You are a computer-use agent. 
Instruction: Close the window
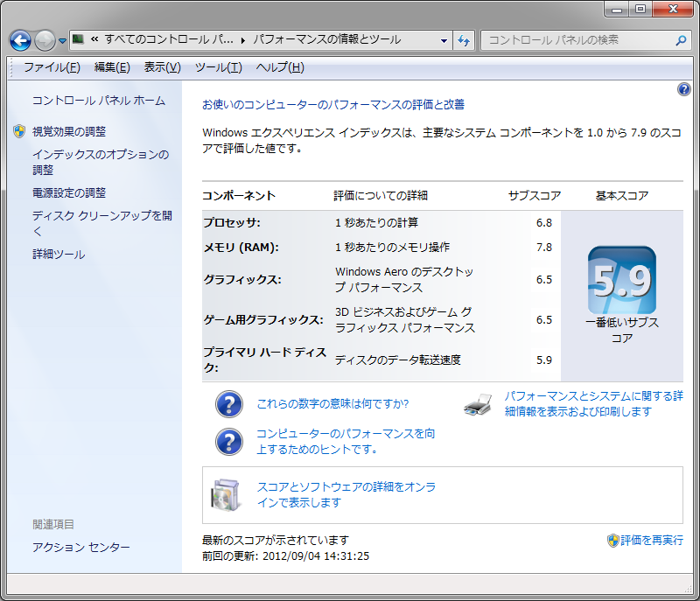pos(673,9)
